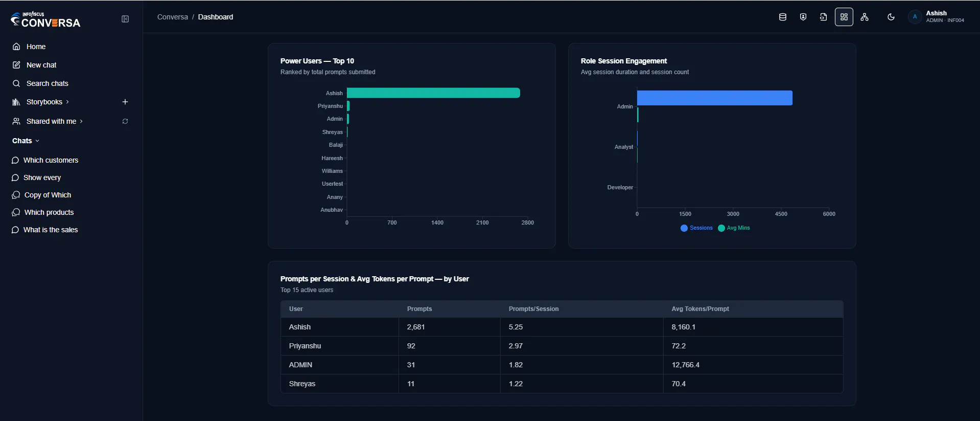Open the Ashish profile avatar

click(x=915, y=17)
